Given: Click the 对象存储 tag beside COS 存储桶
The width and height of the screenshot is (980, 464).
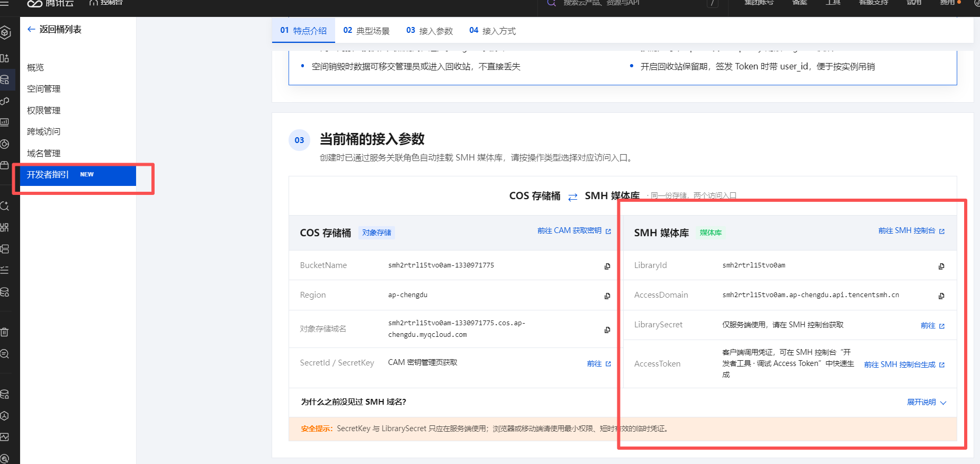Looking at the screenshot, I should [x=376, y=233].
